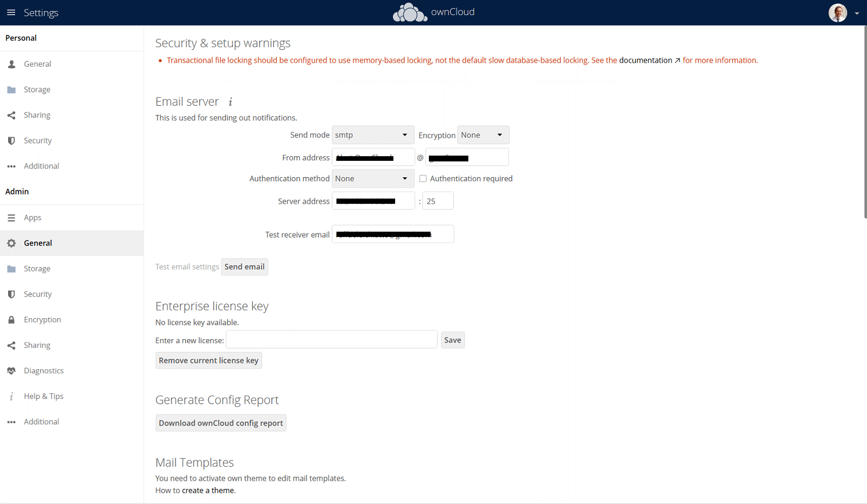Click the Personal Additional dots icon

pyautogui.click(x=11, y=167)
